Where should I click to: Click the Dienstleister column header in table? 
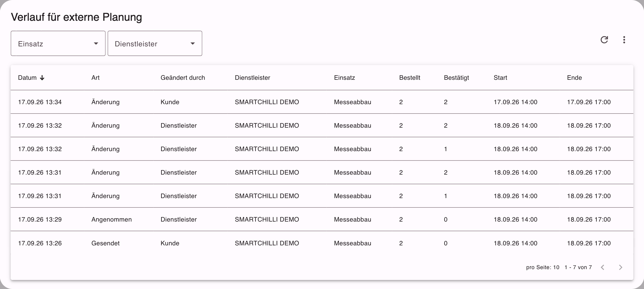coord(252,78)
